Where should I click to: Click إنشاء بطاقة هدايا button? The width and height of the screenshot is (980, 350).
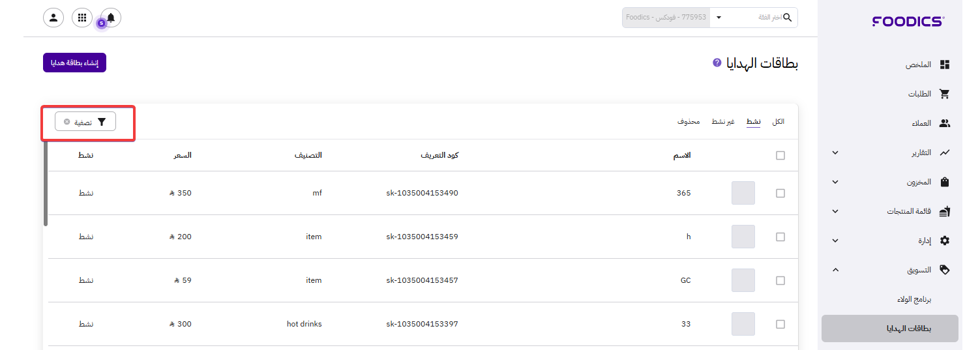click(74, 63)
